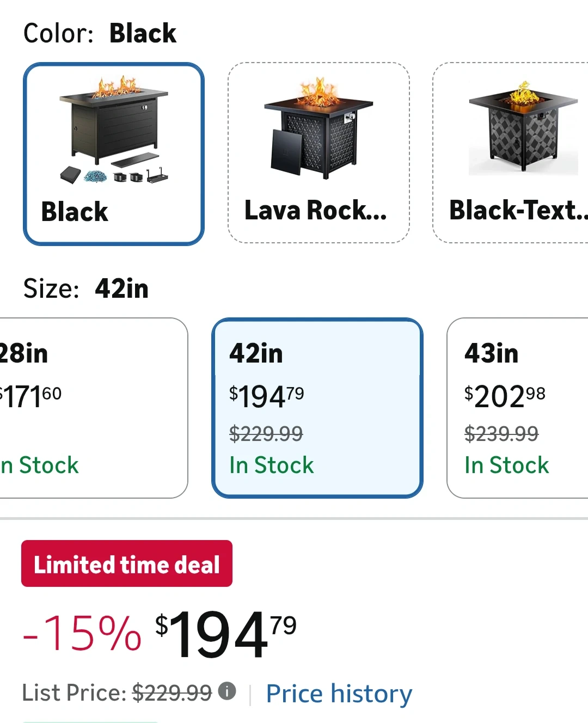
Task: Click the -15% discount text
Action: (x=83, y=633)
